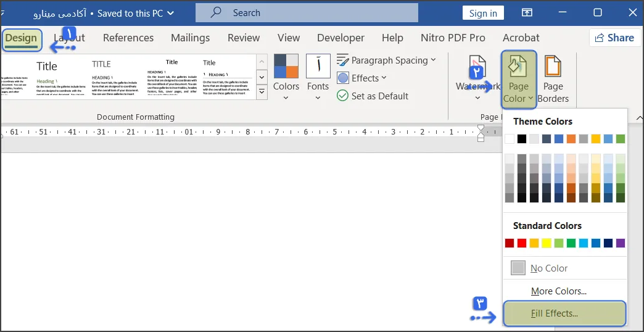
Task: Choose dark blue standard color
Action: pos(608,243)
